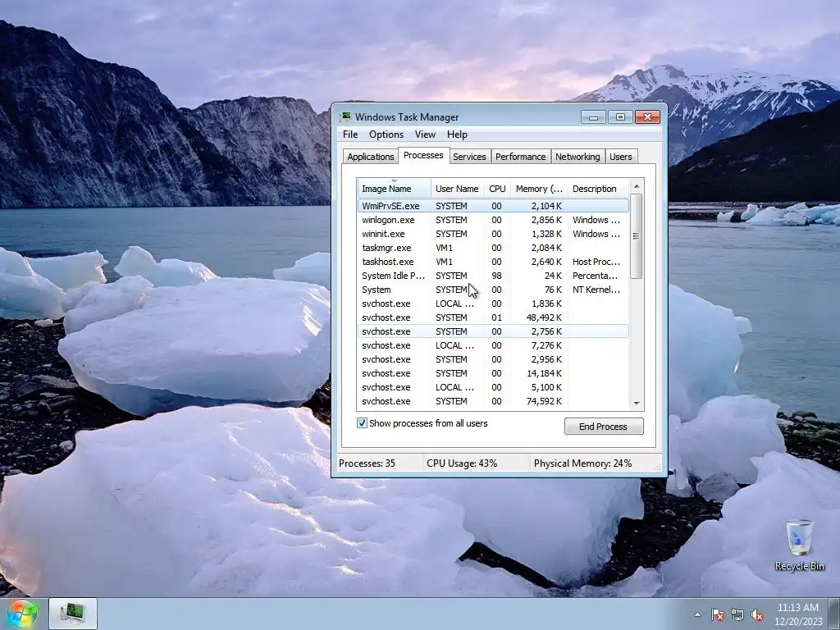The width and height of the screenshot is (840, 630).
Task: Select the Processes tab
Action: (x=423, y=155)
